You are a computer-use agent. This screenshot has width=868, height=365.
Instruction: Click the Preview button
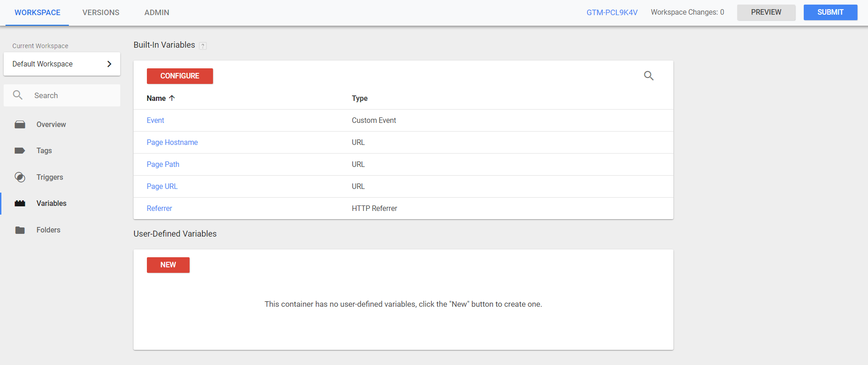click(766, 12)
